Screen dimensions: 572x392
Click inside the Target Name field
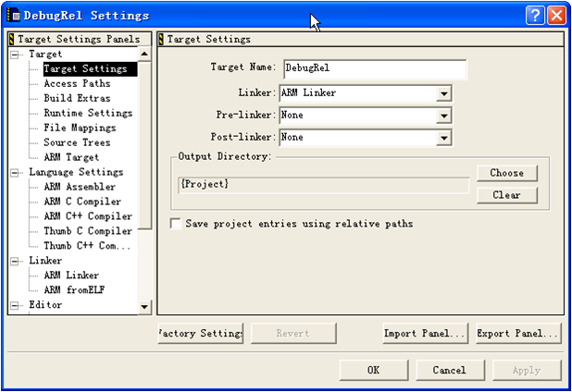tap(374, 69)
